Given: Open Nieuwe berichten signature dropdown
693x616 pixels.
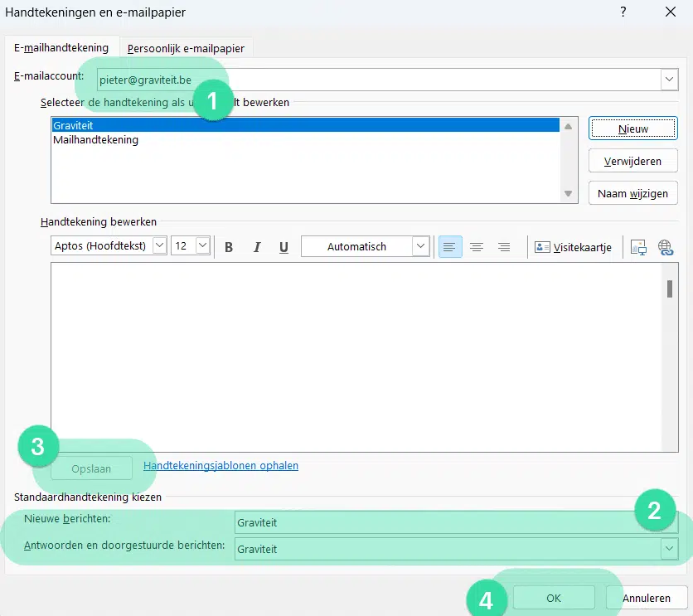Looking at the screenshot, I should (x=669, y=522).
